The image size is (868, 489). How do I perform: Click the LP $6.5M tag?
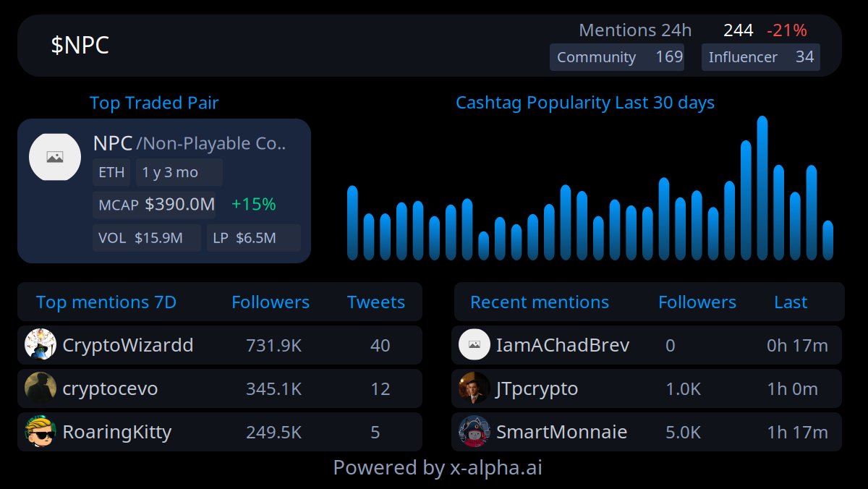254,238
